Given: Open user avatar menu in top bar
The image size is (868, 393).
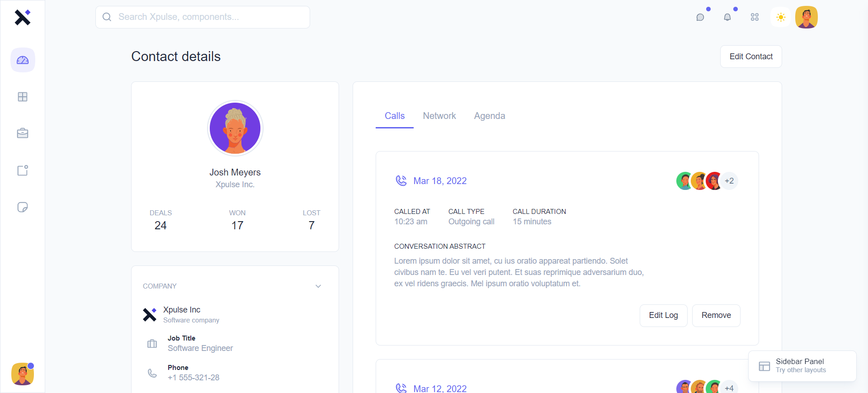Looking at the screenshot, I should [x=807, y=17].
